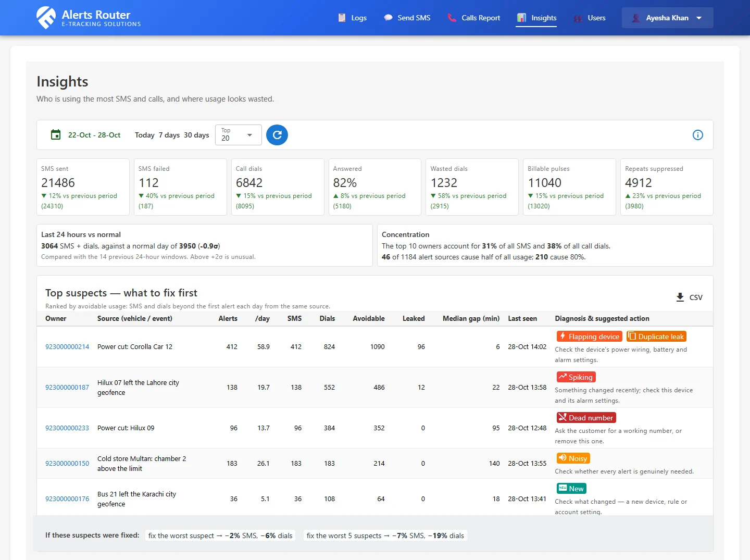
Task: Open the Calls Report page
Action: 473,18
